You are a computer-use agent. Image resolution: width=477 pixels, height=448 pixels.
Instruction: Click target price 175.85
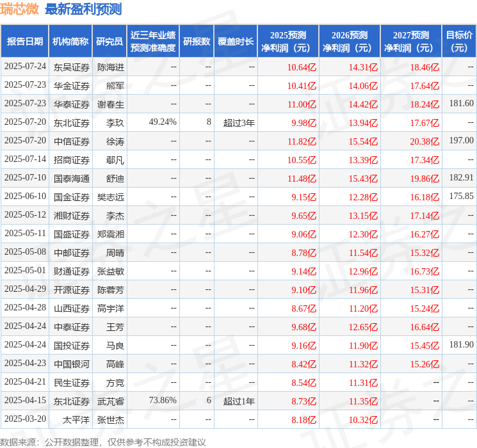pos(462,196)
